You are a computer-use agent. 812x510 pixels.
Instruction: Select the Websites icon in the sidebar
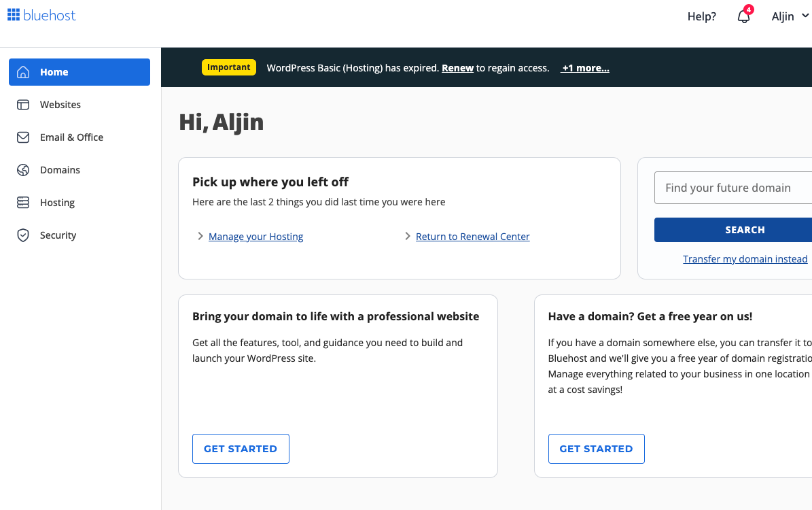tap(24, 104)
